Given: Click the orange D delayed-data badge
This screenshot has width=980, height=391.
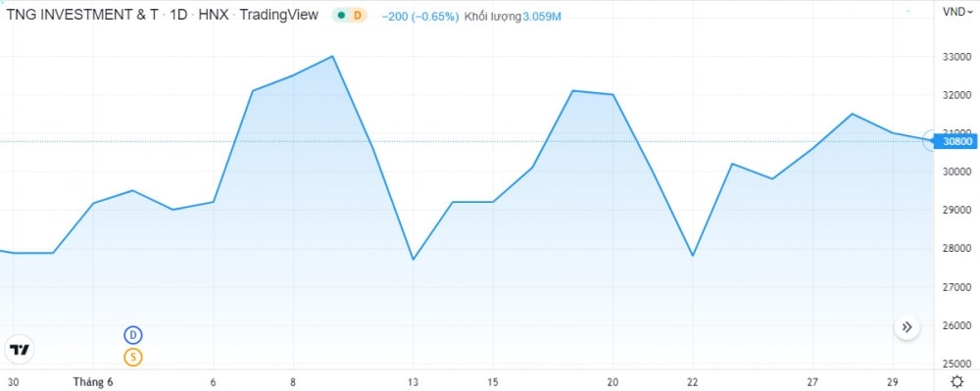Looking at the screenshot, I should click(358, 16).
